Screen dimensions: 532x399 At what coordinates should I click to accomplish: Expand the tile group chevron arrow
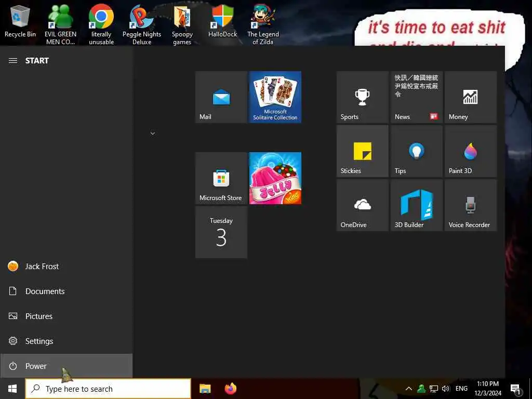click(x=153, y=134)
